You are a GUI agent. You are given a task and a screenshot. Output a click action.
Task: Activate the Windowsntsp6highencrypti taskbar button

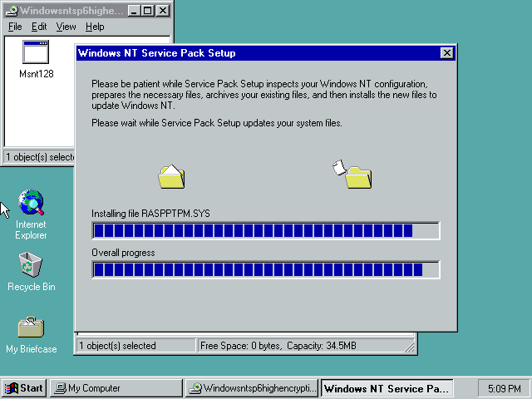[251, 388]
